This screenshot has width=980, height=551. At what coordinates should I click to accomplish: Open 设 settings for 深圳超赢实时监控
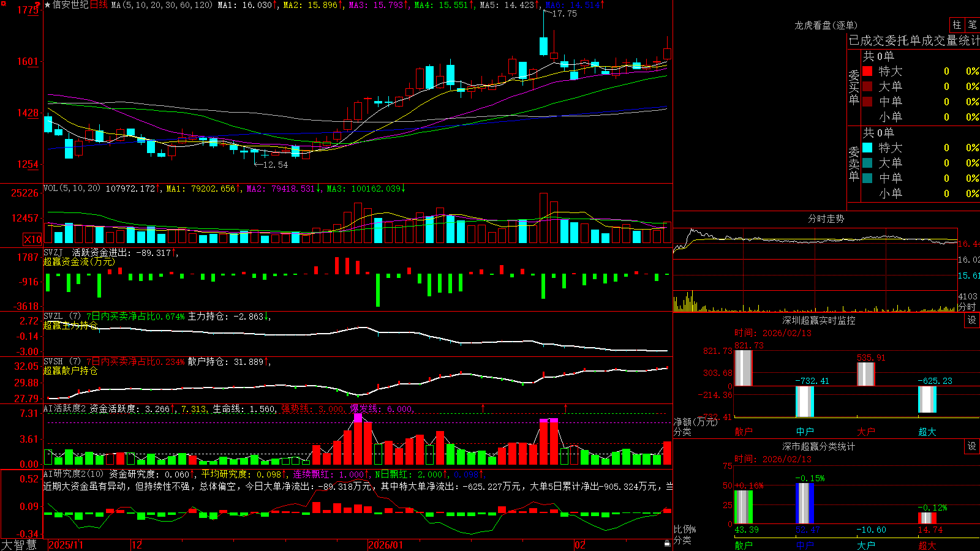click(972, 320)
